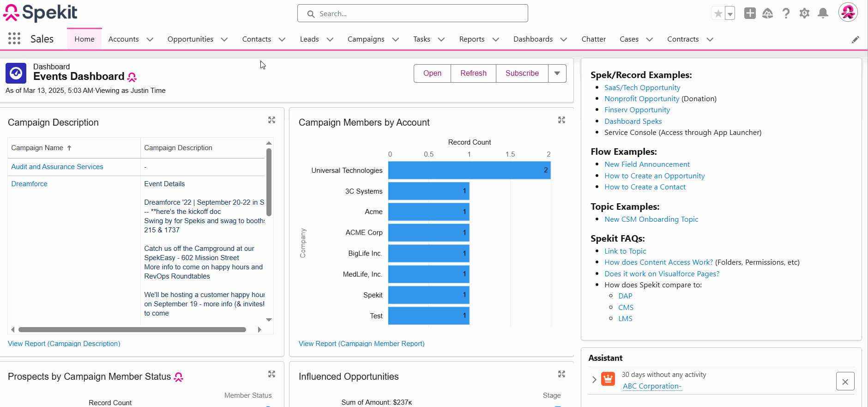Switch to the Chatter tab
868x407 pixels.
pyautogui.click(x=594, y=39)
